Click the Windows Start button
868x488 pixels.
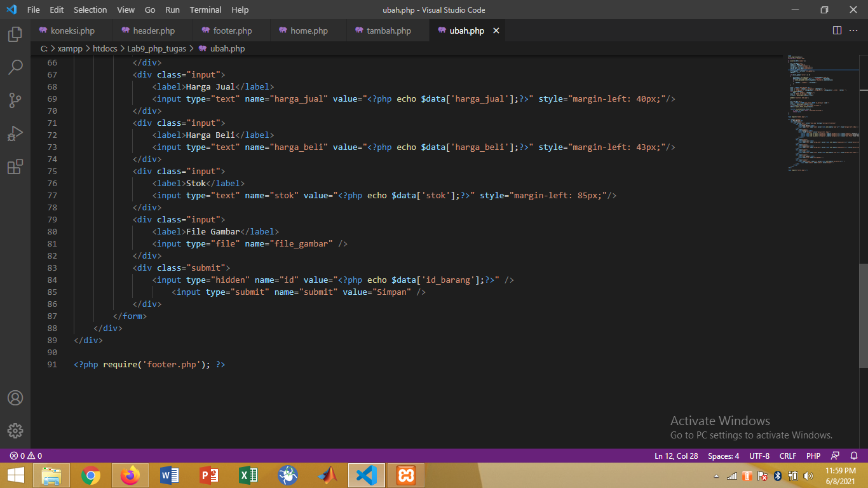click(16, 475)
